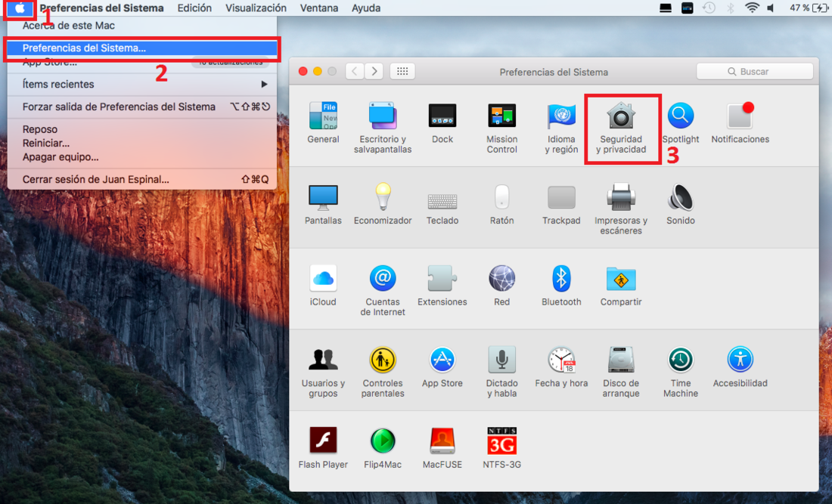Click the volume speaker icon
Image resolution: width=832 pixels, height=504 pixels.
(x=771, y=8)
